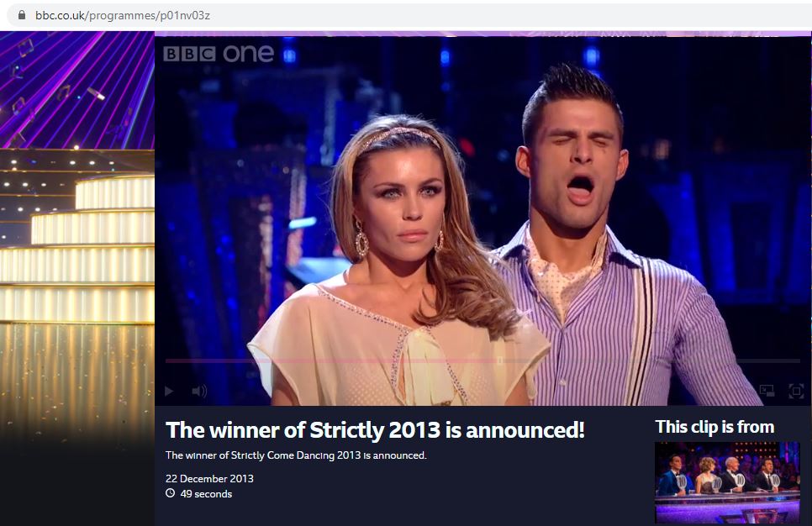Click the Strictly stage background artwork on left

[x=77, y=233]
